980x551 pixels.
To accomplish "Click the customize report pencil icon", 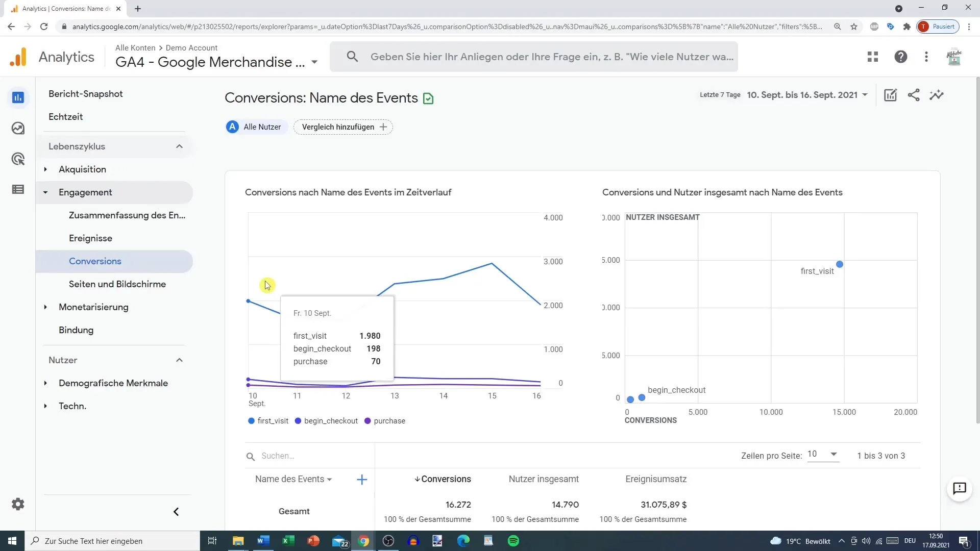I will [x=890, y=95].
